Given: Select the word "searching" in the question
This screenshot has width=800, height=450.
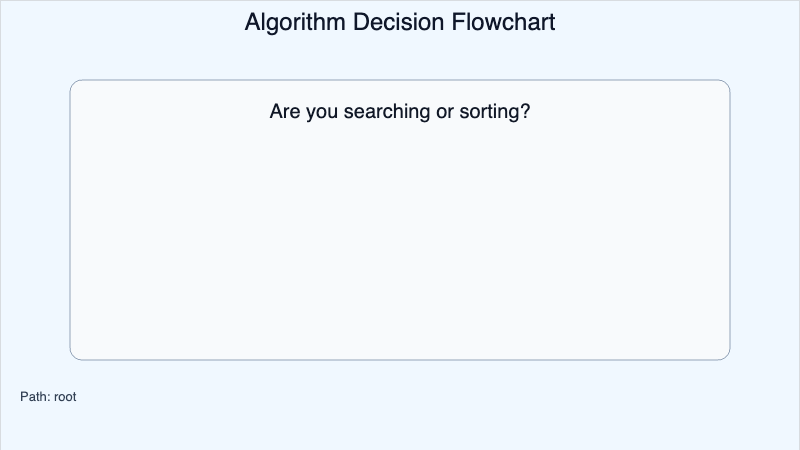Looking at the screenshot, I should pyautogui.click(x=383, y=111).
